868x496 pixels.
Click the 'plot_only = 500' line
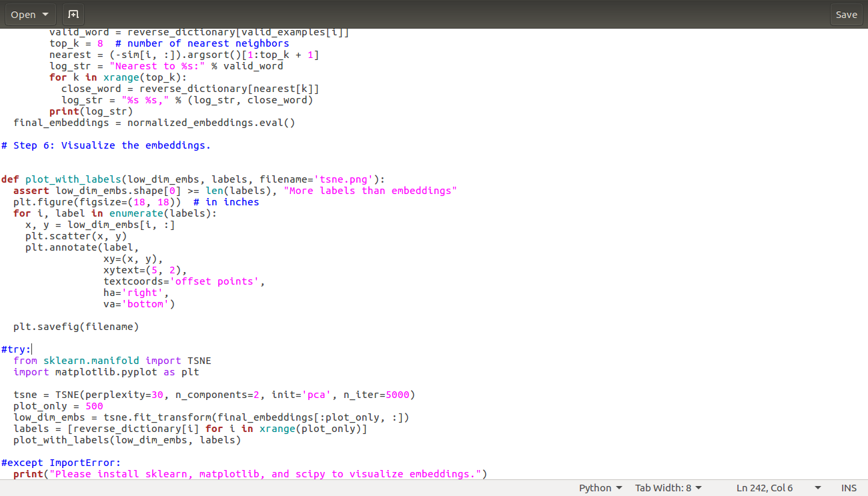pyautogui.click(x=58, y=406)
